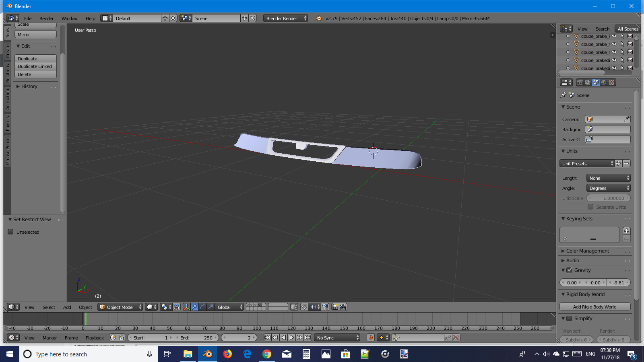
Task: Open Global transform orientation dropdown
Action: pyautogui.click(x=229, y=307)
